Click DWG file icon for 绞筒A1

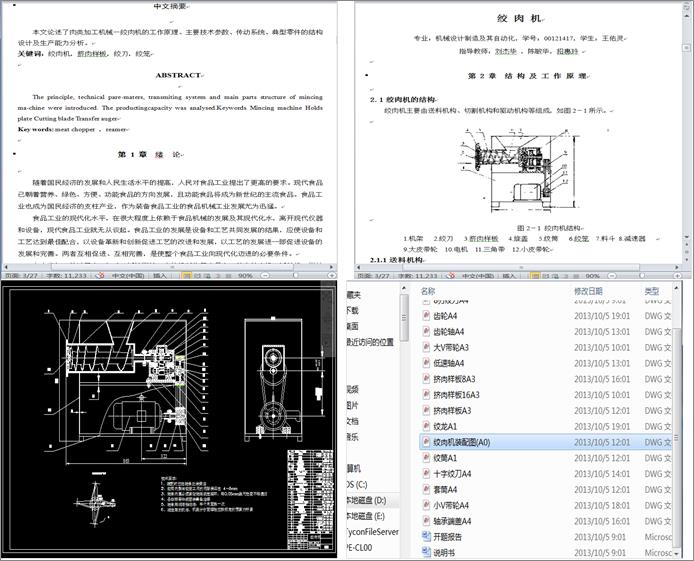coord(426,457)
